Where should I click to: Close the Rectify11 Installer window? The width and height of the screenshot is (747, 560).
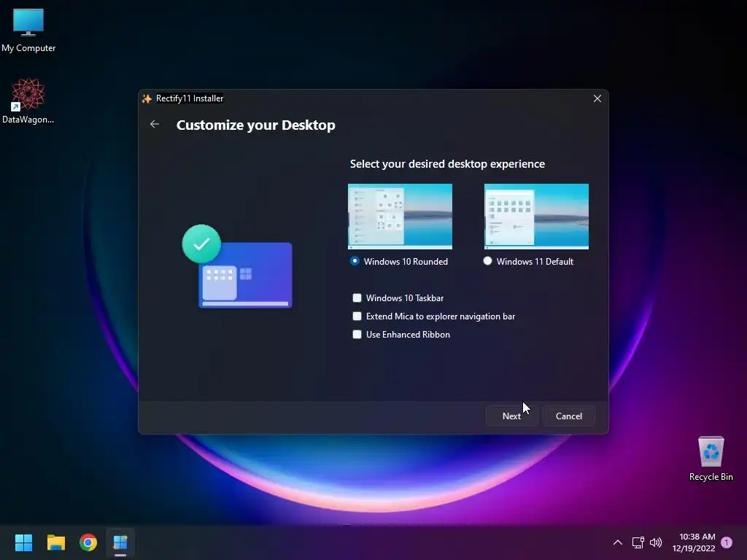(x=597, y=98)
